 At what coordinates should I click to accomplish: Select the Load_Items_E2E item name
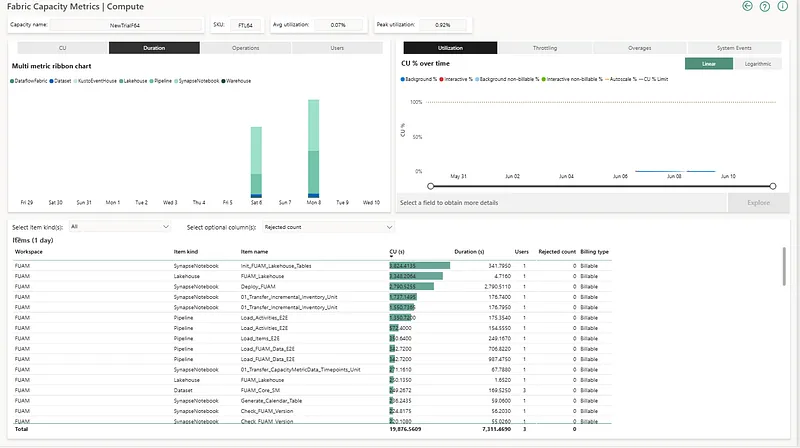tap(260, 338)
